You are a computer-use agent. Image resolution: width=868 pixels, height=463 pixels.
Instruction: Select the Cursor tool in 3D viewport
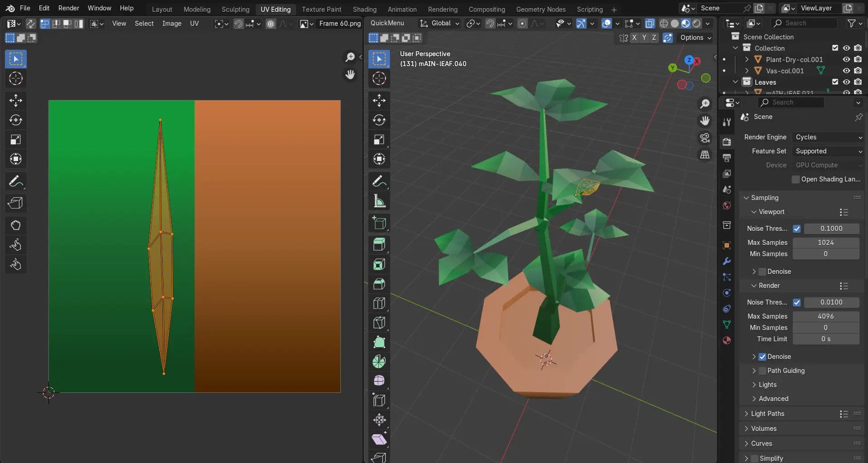click(x=379, y=78)
